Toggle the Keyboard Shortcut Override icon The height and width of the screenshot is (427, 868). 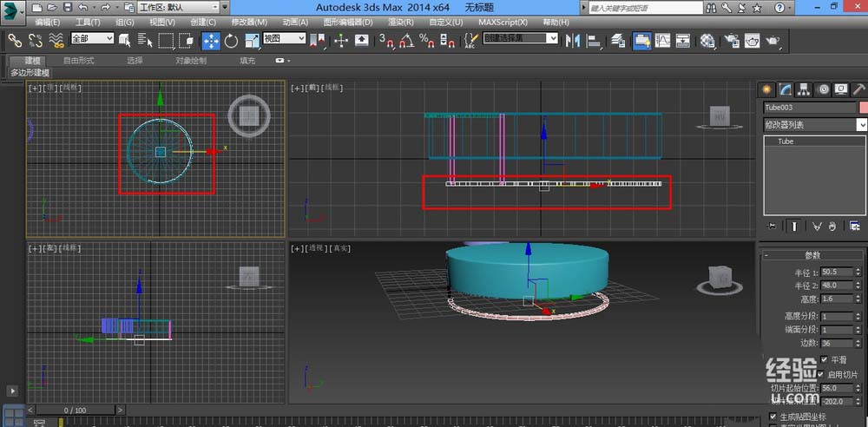click(x=361, y=41)
